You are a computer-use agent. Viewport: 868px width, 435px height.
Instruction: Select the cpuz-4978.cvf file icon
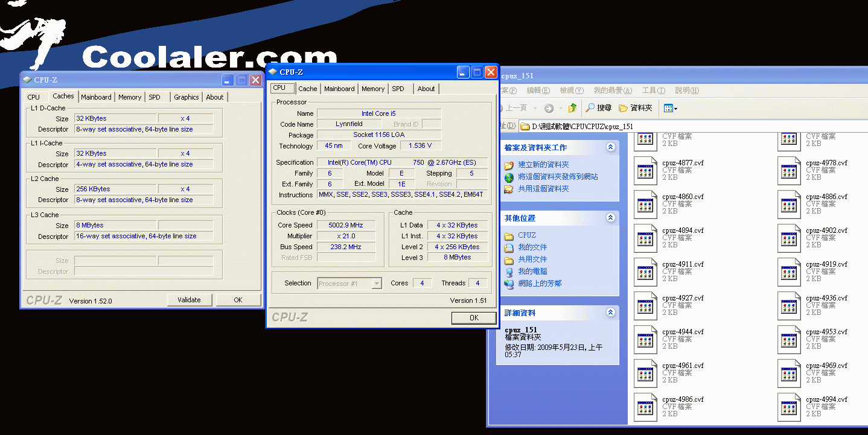point(789,171)
